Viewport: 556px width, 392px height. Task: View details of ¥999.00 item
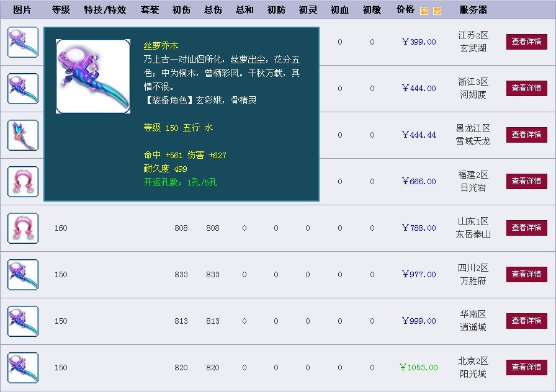click(x=527, y=321)
